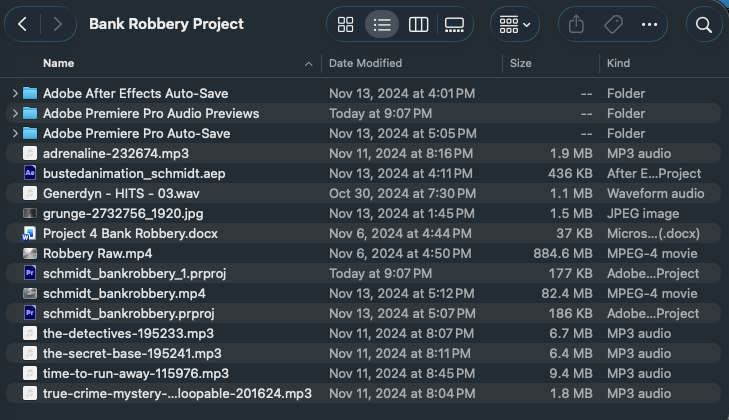Click the Micros...(.docx) kind label
The width and height of the screenshot is (729, 420).
click(653, 233)
